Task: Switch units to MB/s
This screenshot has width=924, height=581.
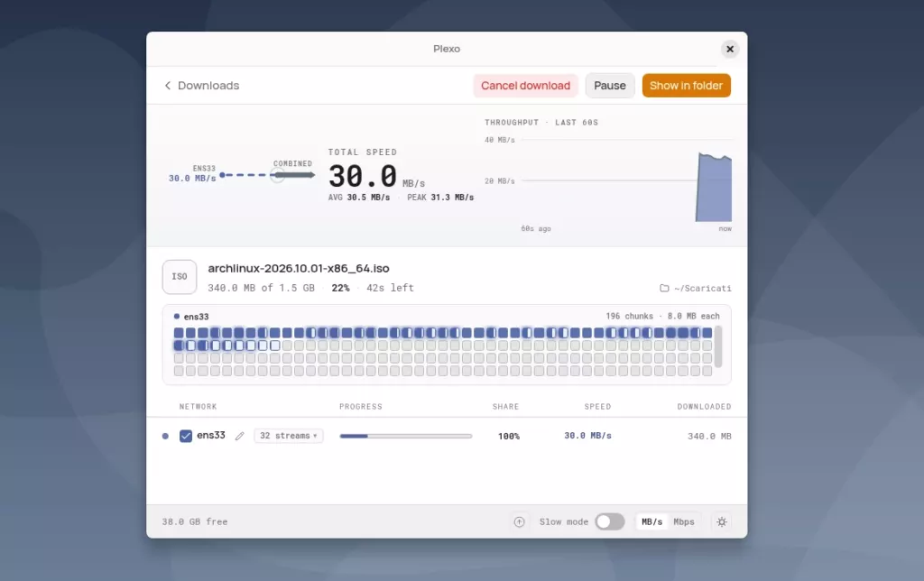Action: pyautogui.click(x=651, y=521)
